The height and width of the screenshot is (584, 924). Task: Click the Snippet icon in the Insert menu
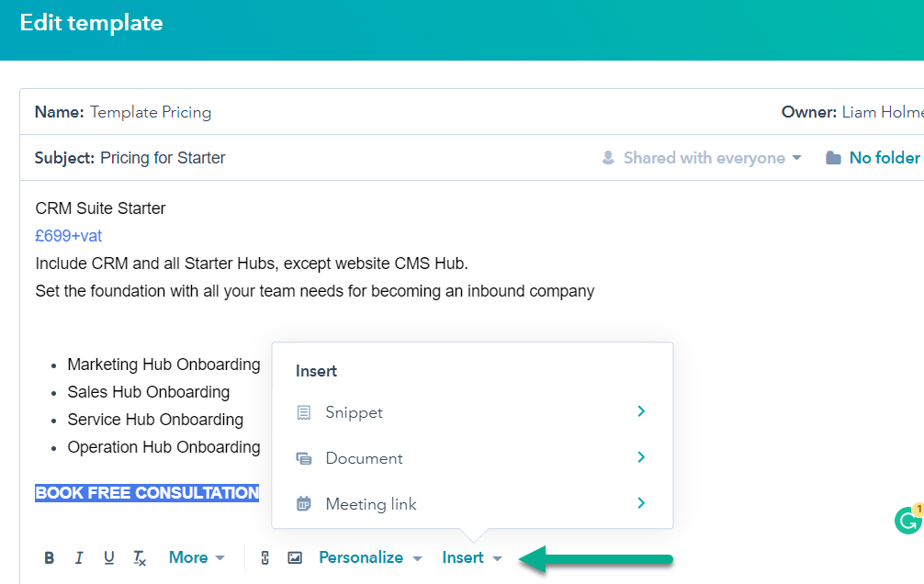click(x=304, y=411)
